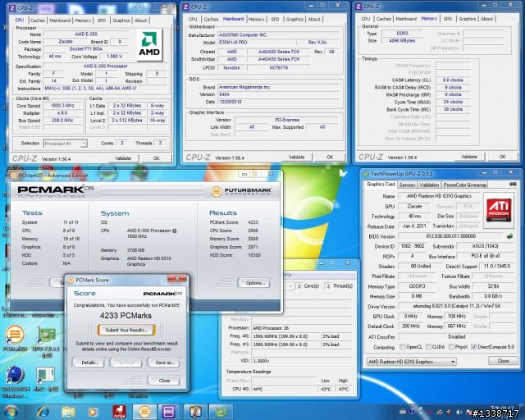This screenshot has height=420, width=525.
Task: Click the 4096 MBytes memory size value
Action: [x=402, y=41]
